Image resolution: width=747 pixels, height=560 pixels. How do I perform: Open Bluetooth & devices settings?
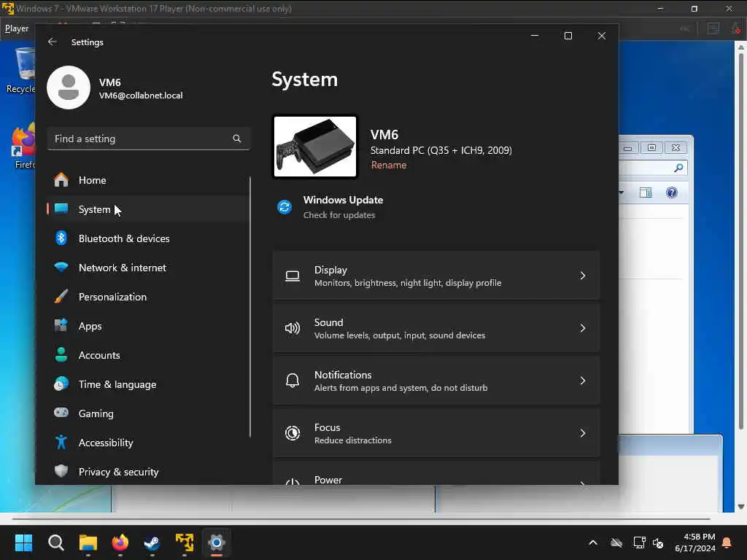(147, 238)
